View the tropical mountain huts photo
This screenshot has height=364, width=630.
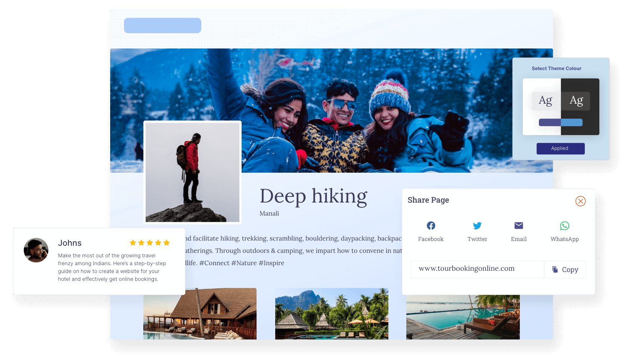point(332,314)
